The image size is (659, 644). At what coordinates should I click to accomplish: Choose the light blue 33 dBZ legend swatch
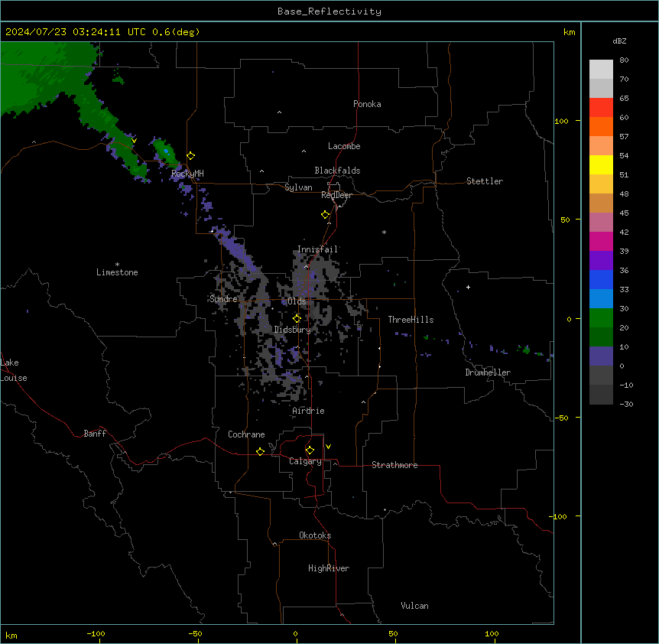[601, 298]
